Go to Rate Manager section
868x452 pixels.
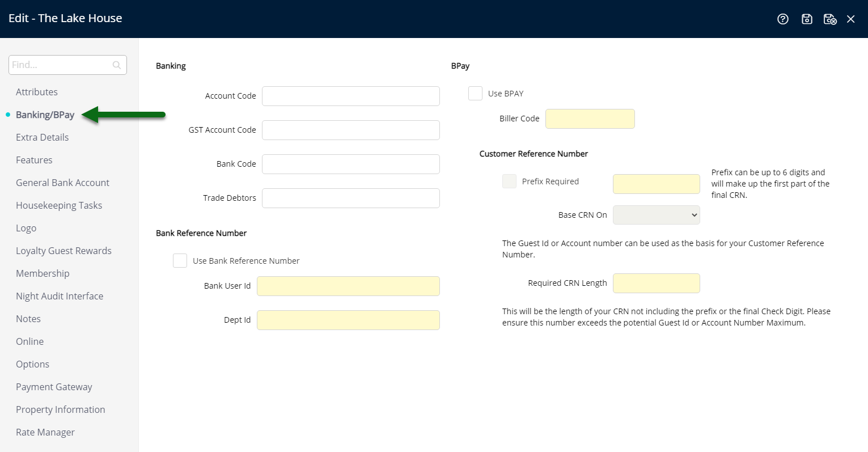click(x=45, y=432)
